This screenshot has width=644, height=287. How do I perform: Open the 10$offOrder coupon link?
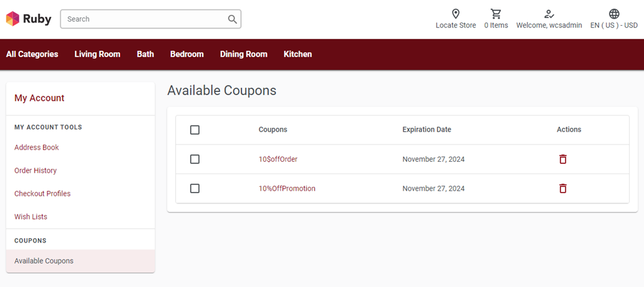[278, 159]
